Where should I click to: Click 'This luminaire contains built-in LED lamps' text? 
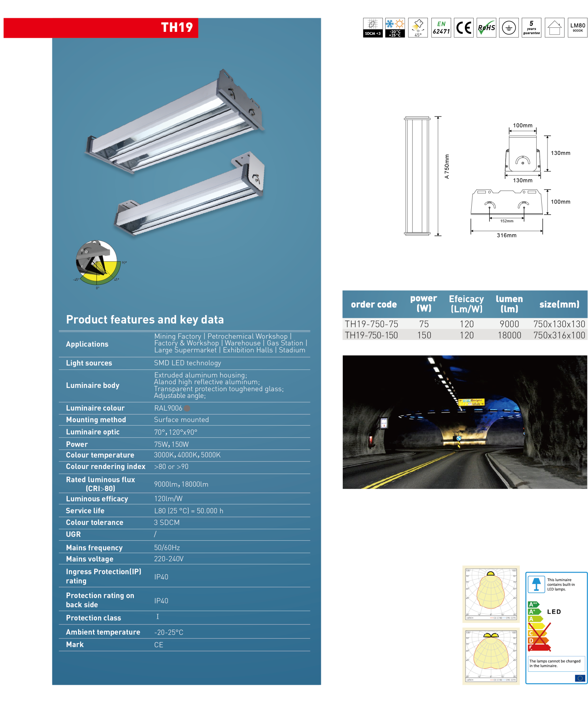[561, 585]
